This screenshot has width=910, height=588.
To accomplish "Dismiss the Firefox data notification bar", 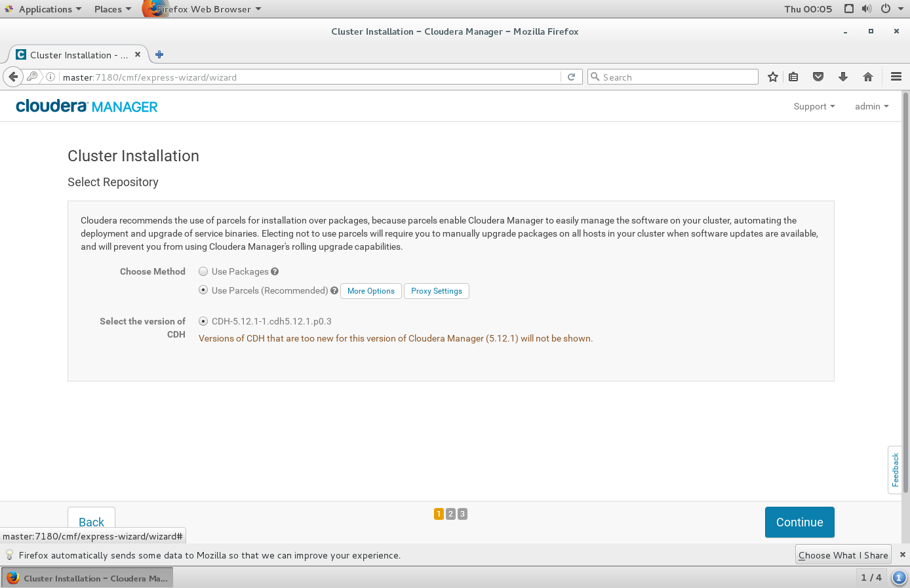I will [x=902, y=555].
